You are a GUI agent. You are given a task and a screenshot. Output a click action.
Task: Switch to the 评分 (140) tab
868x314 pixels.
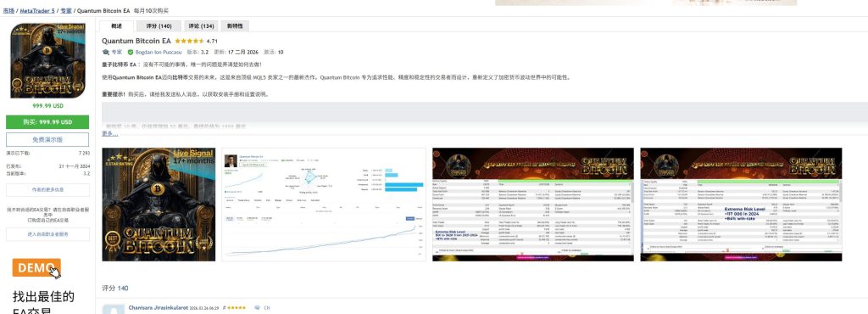pyautogui.click(x=159, y=26)
